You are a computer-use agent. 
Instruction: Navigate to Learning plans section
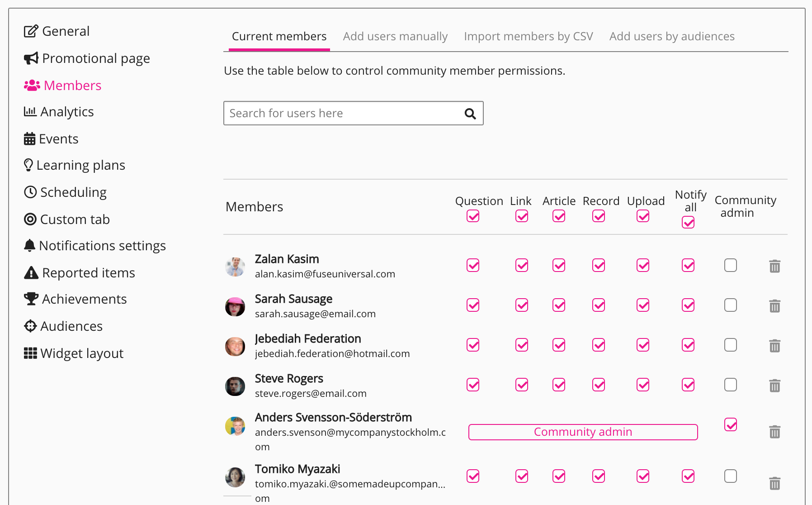coord(80,165)
